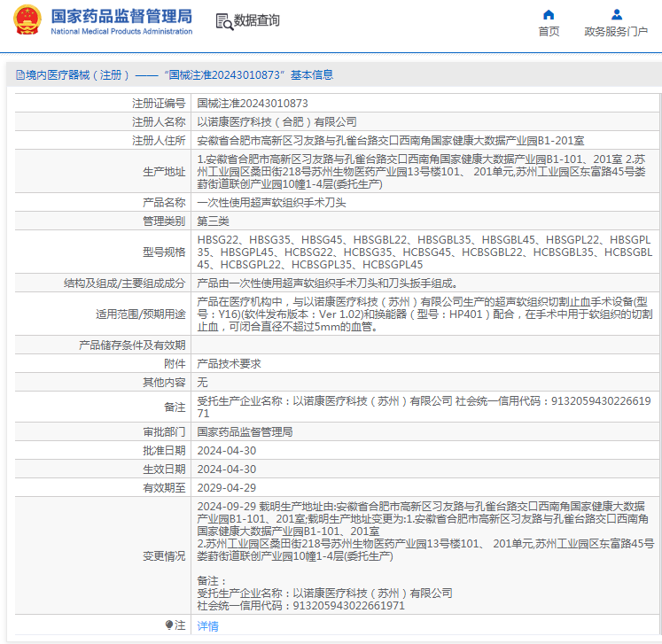The width and height of the screenshot is (662, 644).
Task: Click the 变更情况 row label
Action: point(164,556)
